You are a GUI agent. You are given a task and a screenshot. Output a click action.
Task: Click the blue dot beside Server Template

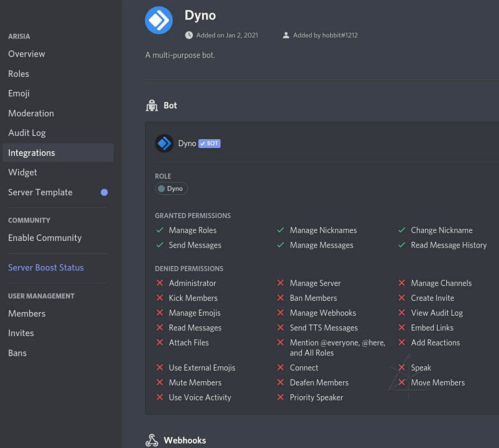click(104, 192)
